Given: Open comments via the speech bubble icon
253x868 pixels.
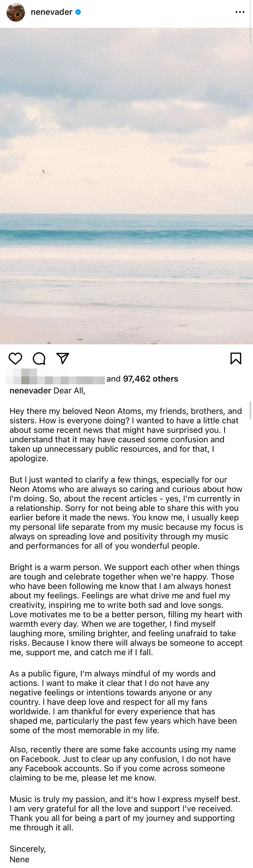Looking at the screenshot, I should click(x=39, y=358).
